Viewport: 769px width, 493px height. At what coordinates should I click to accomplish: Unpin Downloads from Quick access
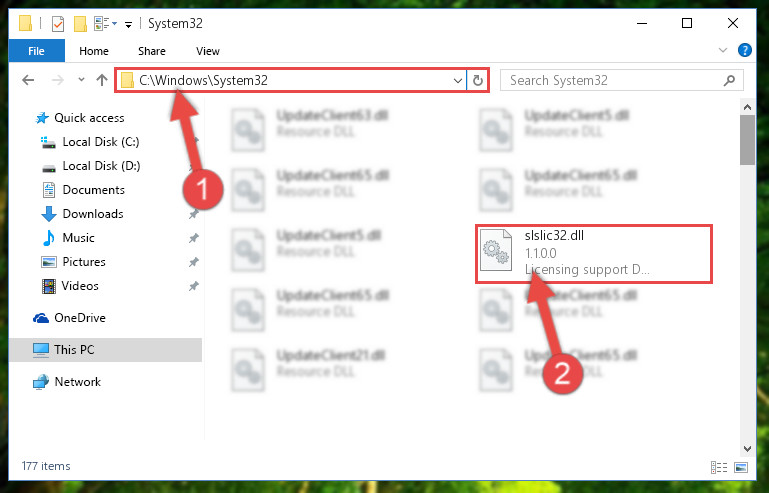coord(194,214)
